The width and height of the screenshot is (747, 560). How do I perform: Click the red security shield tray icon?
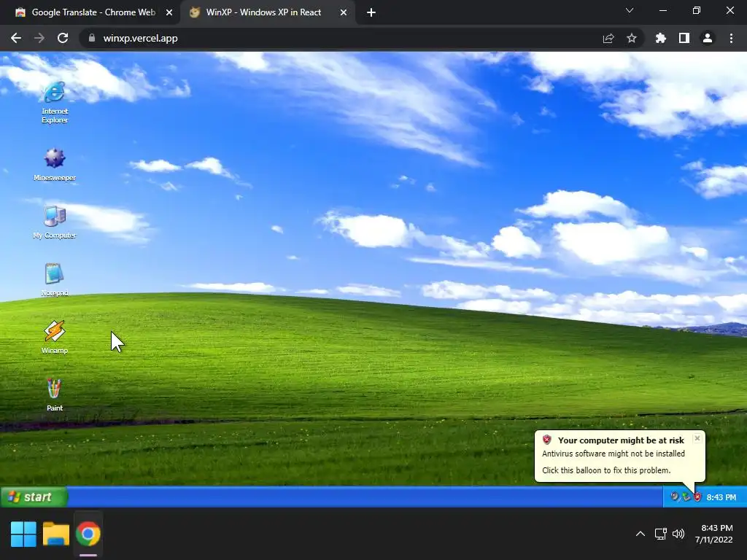[x=697, y=497]
